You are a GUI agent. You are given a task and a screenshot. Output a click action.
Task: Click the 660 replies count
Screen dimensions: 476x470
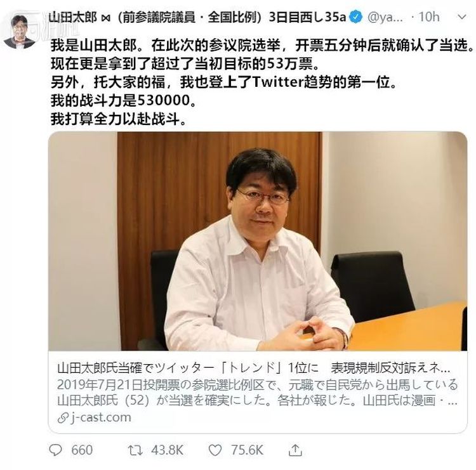tap(82, 450)
